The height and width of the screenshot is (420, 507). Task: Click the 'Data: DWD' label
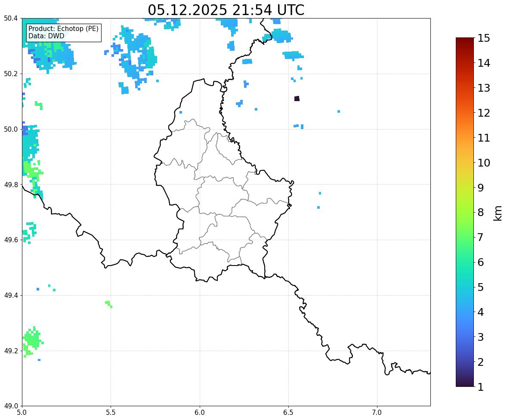(x=46, y=36)
